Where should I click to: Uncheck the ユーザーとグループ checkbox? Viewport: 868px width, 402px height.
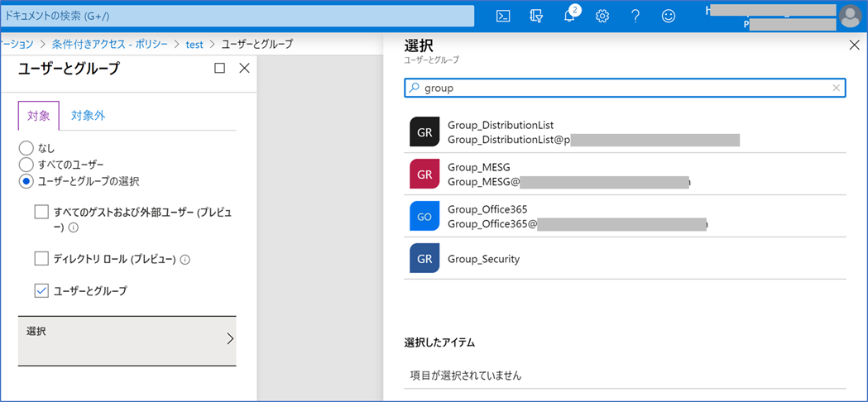(x=41, y=290)
